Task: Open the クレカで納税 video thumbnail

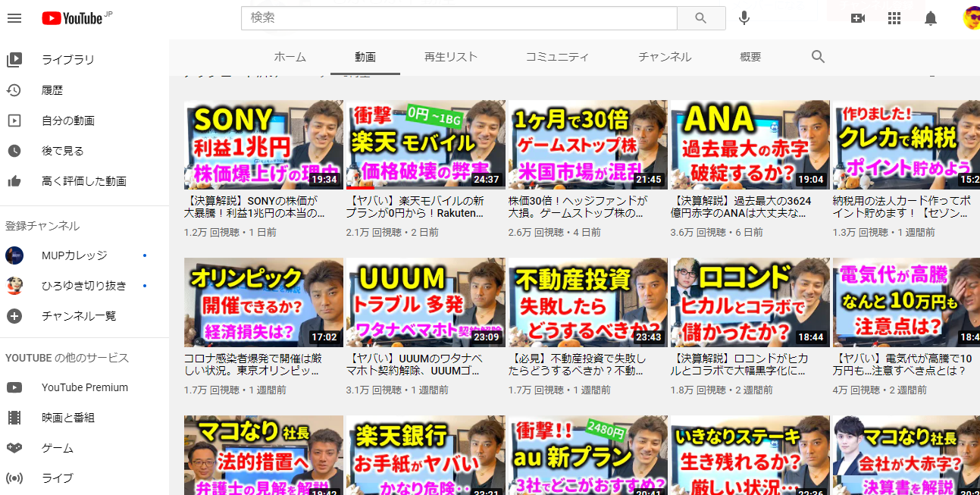Action: [x=906, y=145]
